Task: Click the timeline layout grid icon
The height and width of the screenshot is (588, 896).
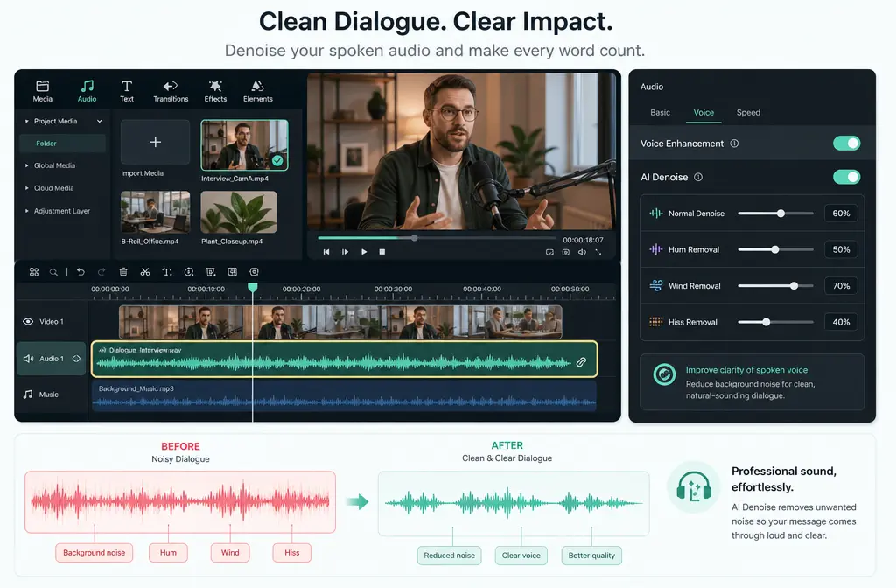Action: (x=34, y=272)
